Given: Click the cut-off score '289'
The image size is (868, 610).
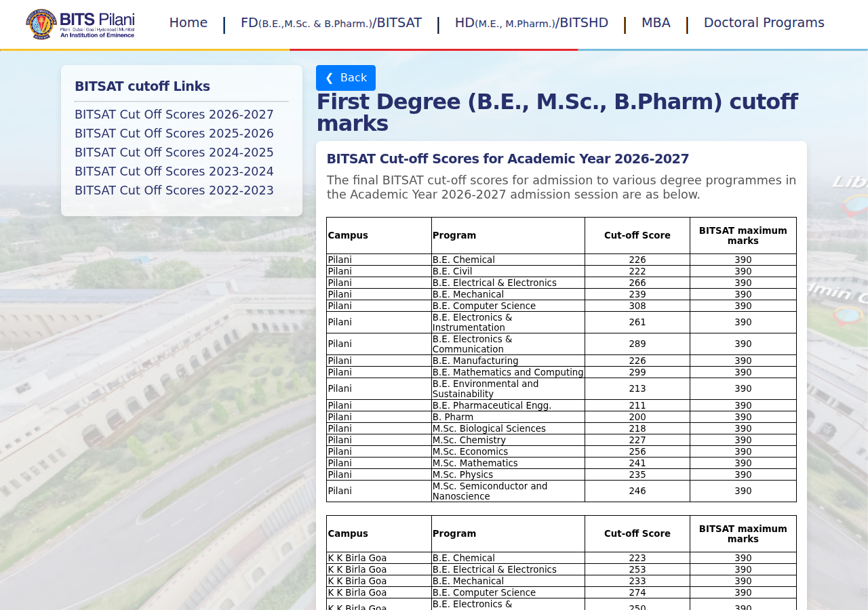Looking at the screenshot, I should coord(637,344).
